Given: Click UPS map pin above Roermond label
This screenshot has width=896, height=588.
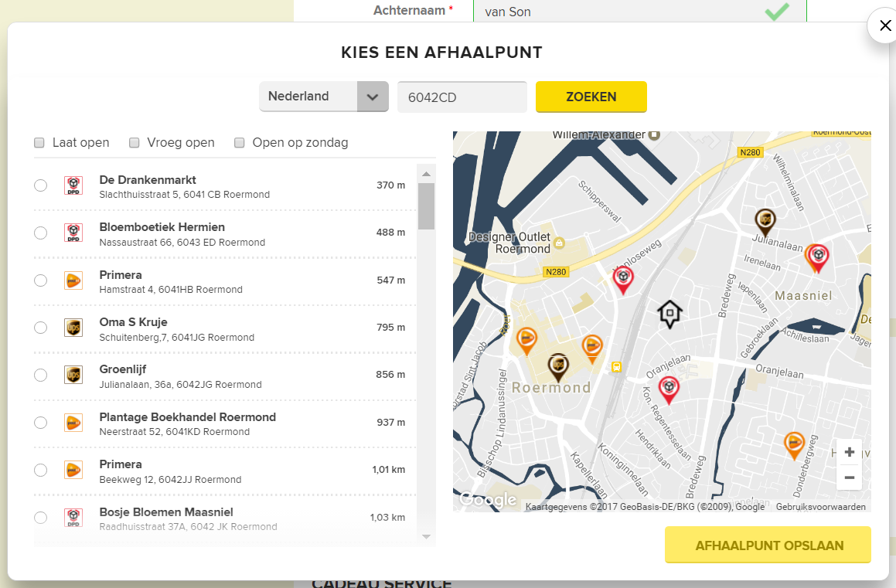Looking at the screenshot, I should pos(558,366).
